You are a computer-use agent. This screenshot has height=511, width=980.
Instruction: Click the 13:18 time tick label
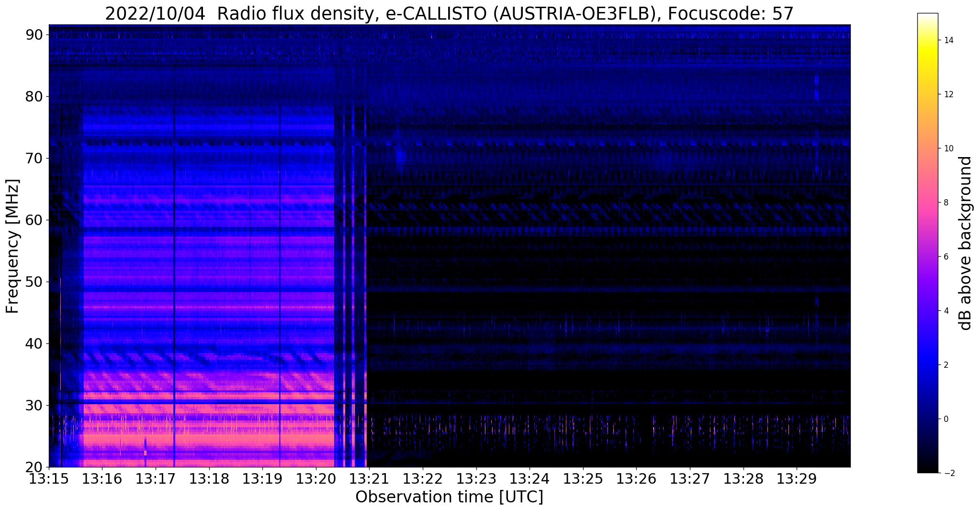click(209, 479)
